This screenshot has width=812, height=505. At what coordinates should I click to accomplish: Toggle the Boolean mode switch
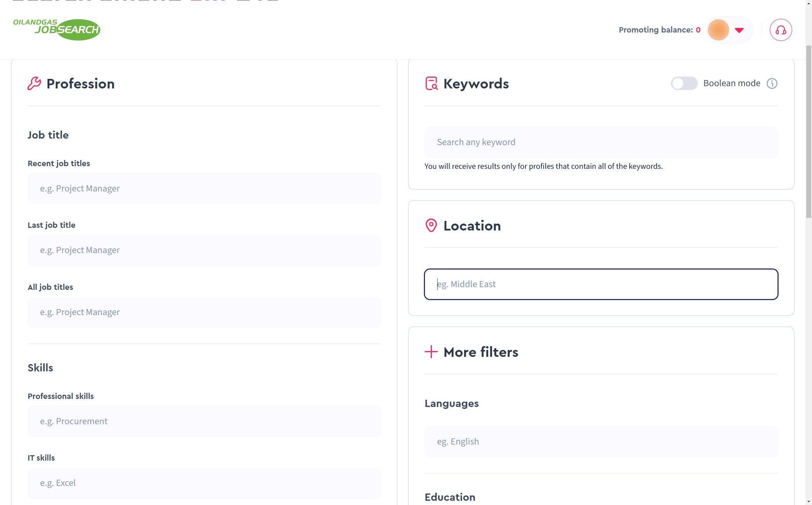click(x=684, y=83)
